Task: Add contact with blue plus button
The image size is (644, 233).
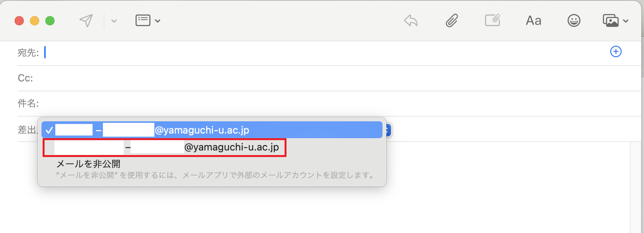Action: [x=616, y=51]
